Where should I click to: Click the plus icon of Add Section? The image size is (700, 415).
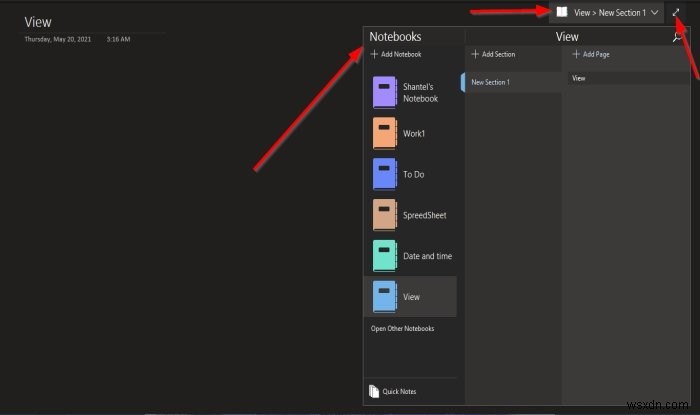tap(475, 54)
